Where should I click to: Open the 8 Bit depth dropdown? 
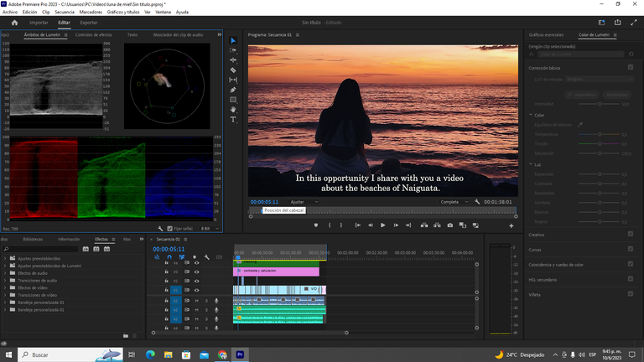[x=210, y=229]
